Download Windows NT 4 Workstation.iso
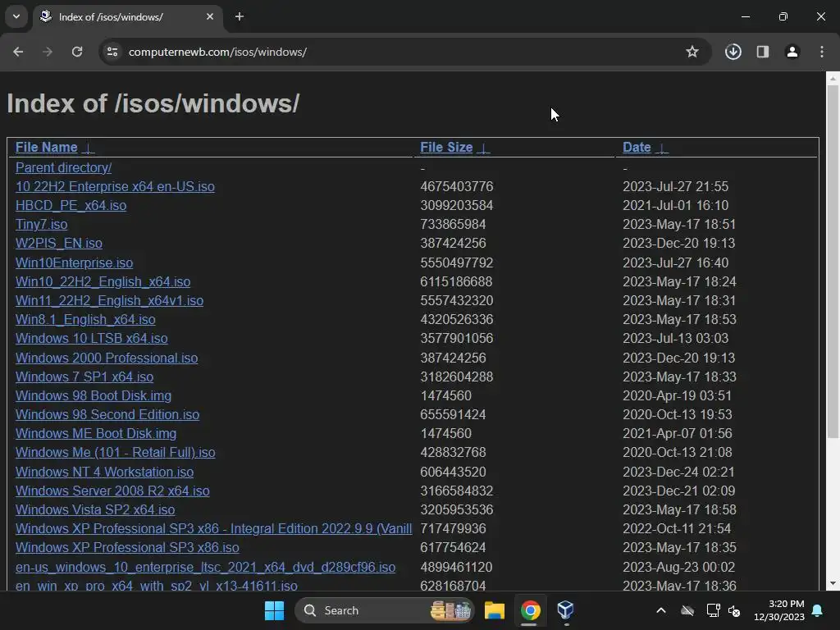The image size is (840, 630). [104, 472]
